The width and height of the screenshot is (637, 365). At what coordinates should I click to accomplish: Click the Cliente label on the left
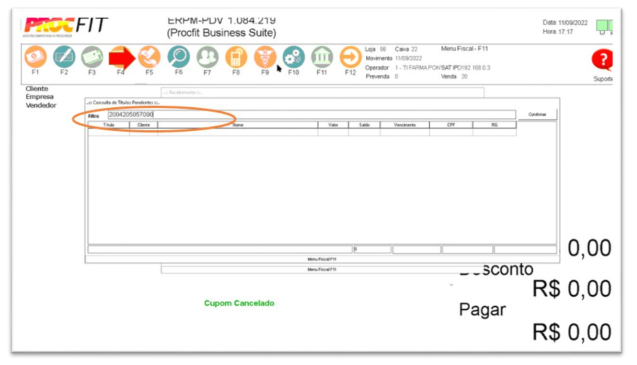(37, 89)
